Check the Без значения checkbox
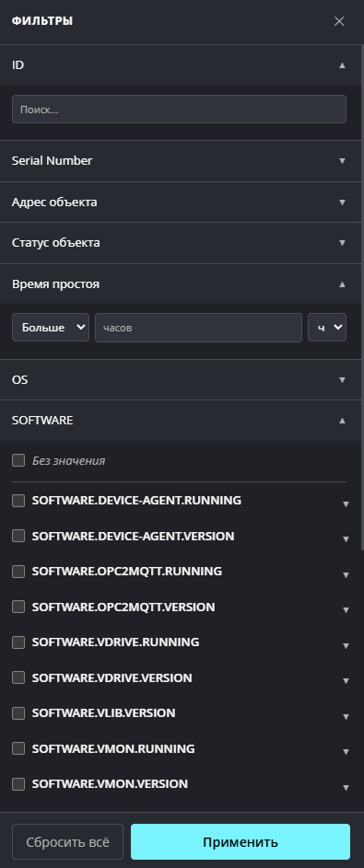 pos(18,460)
